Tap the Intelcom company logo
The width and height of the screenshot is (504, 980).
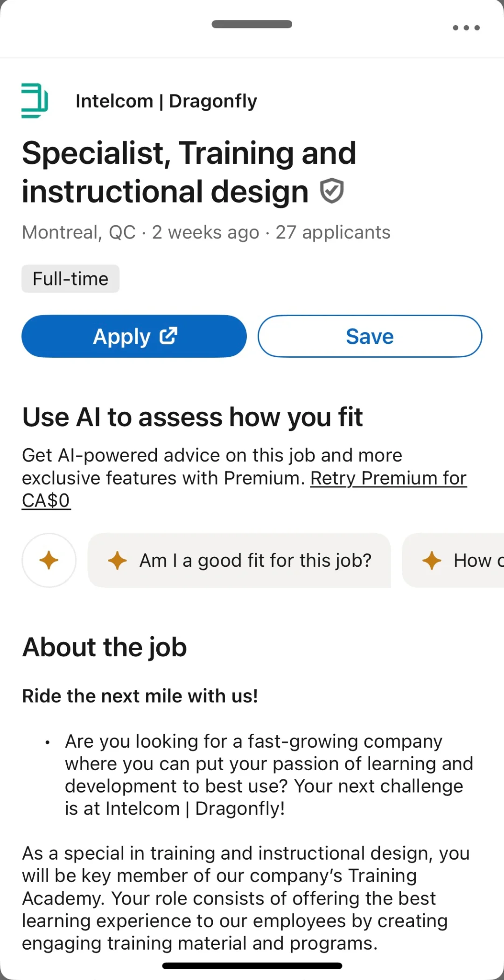pyautogui.click(x=35, y=101)
